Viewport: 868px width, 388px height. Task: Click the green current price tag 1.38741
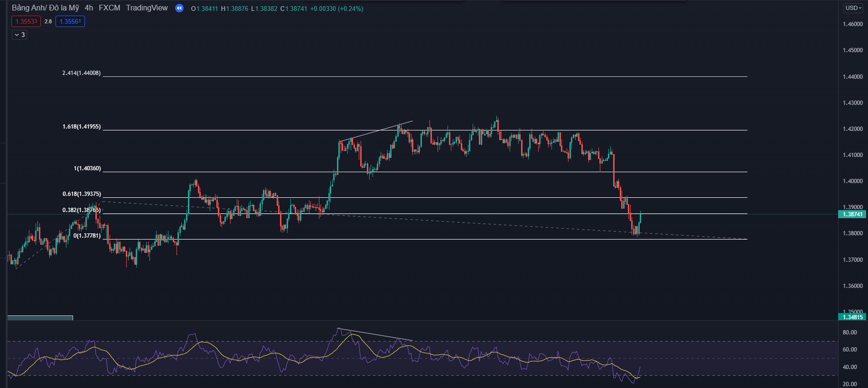(852, 214)
